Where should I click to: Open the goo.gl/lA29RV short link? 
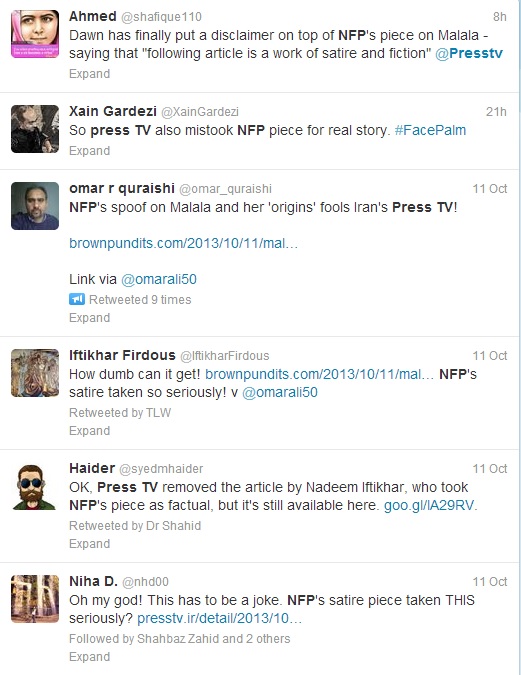tap(429, 505)
